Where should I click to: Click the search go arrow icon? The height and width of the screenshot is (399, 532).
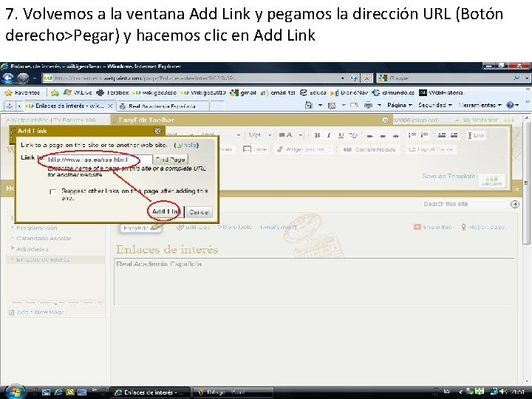click(515, 204)
